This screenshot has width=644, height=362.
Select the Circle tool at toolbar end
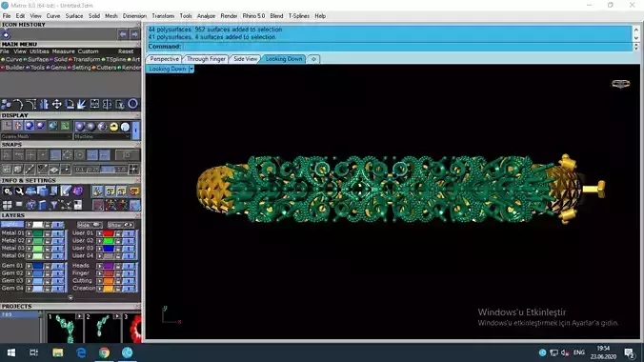pyautogui.click(x=132, y=104)
